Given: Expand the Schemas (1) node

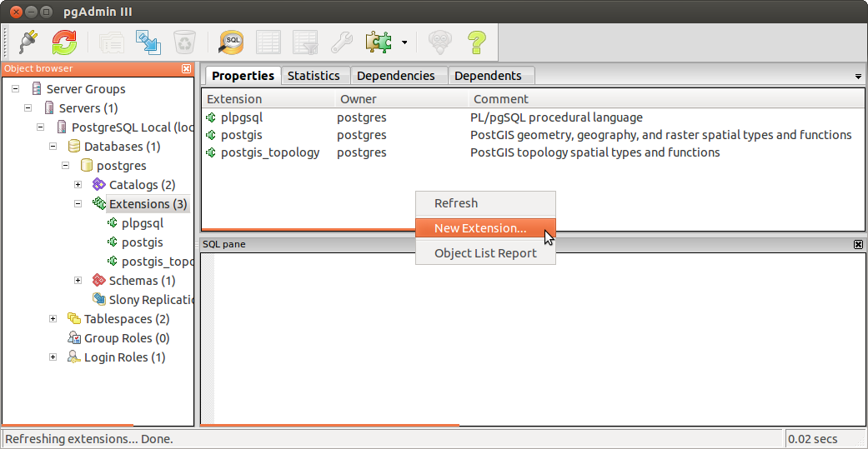Looking at the screenshot, I should click(78, 281).
